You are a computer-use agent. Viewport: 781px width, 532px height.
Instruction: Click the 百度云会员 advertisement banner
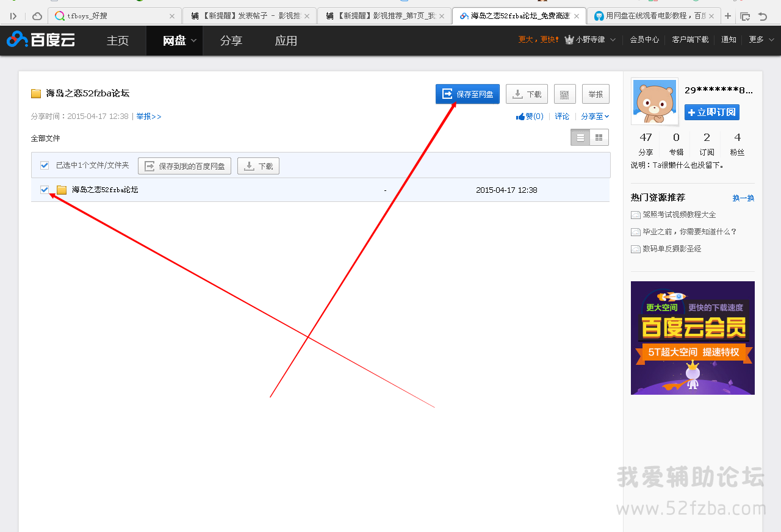(x=693, y=337)
